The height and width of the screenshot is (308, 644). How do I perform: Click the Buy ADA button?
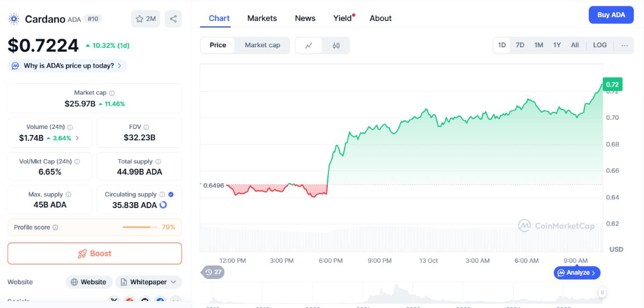(611, 15)
